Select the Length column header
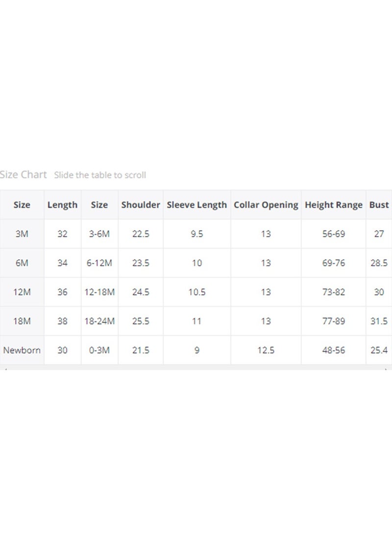This screenshot has width=392, height=535. 62,204
